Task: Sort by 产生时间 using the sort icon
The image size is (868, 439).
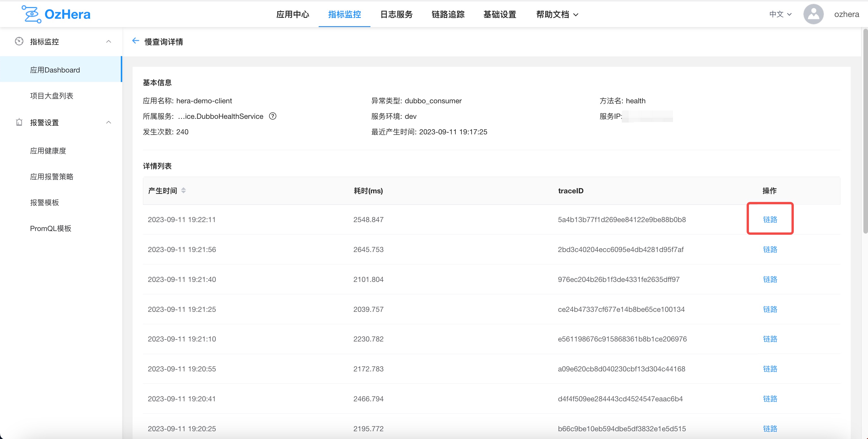Action: (x=183, y=191)
